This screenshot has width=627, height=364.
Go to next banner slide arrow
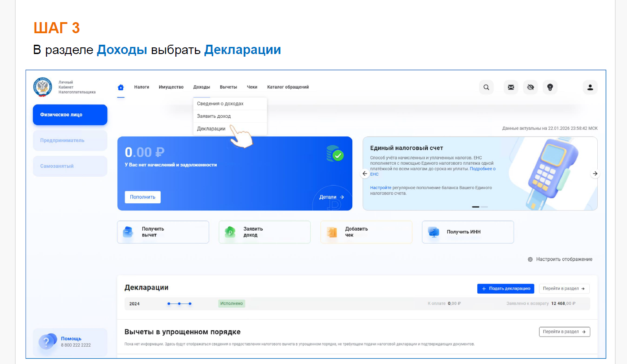pyautogui.click(x=595, y=174)
